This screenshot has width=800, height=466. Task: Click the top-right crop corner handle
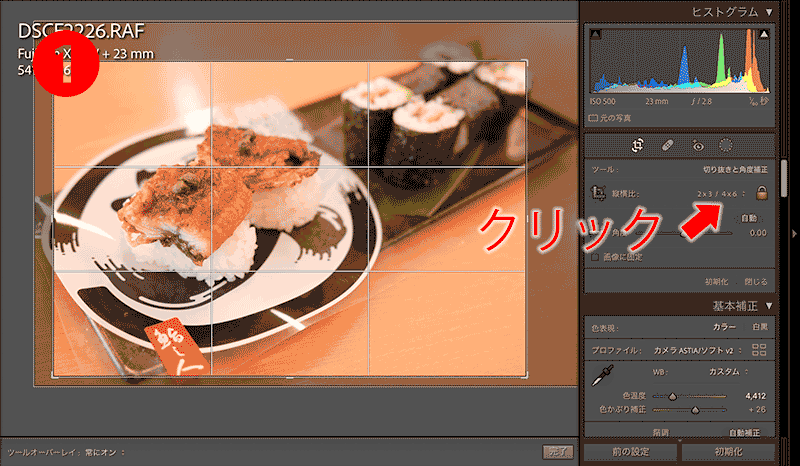[526, 61]
